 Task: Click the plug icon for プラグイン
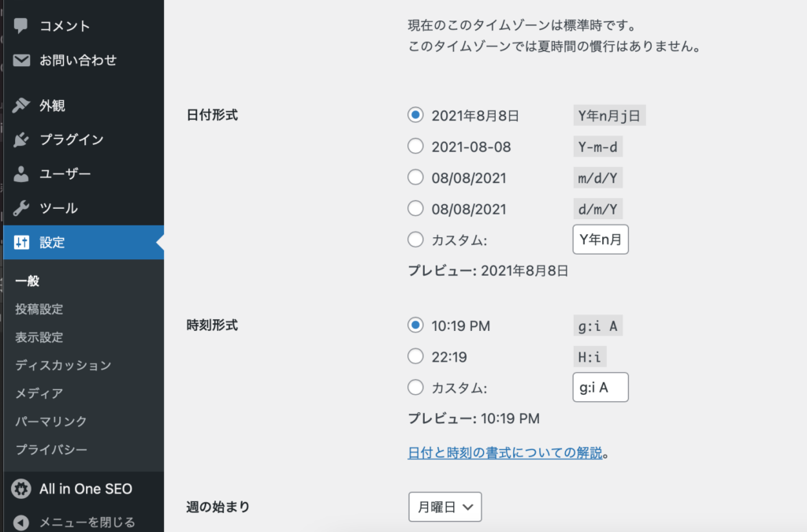(21, 140)
